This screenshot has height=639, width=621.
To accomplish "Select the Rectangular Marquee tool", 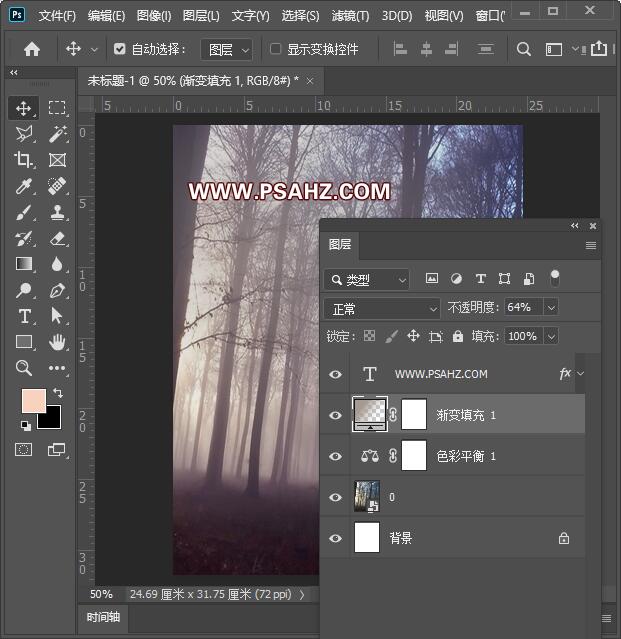I will click(57, 108).
